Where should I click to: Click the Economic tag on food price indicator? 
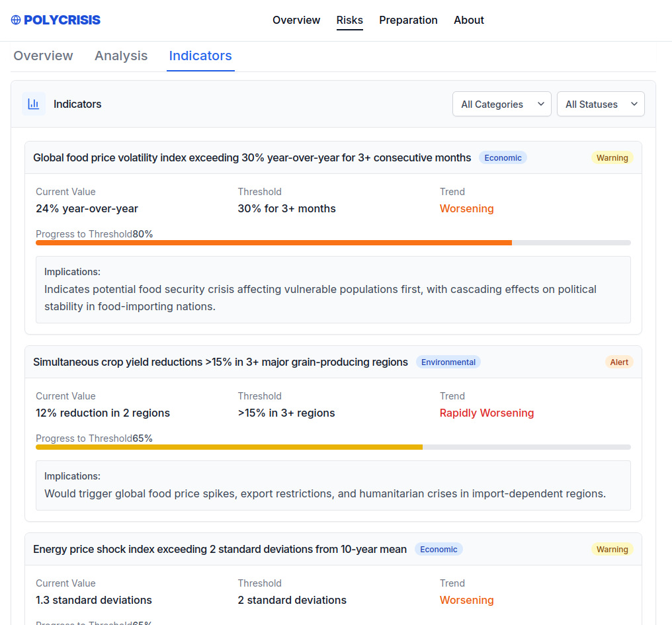503,157
